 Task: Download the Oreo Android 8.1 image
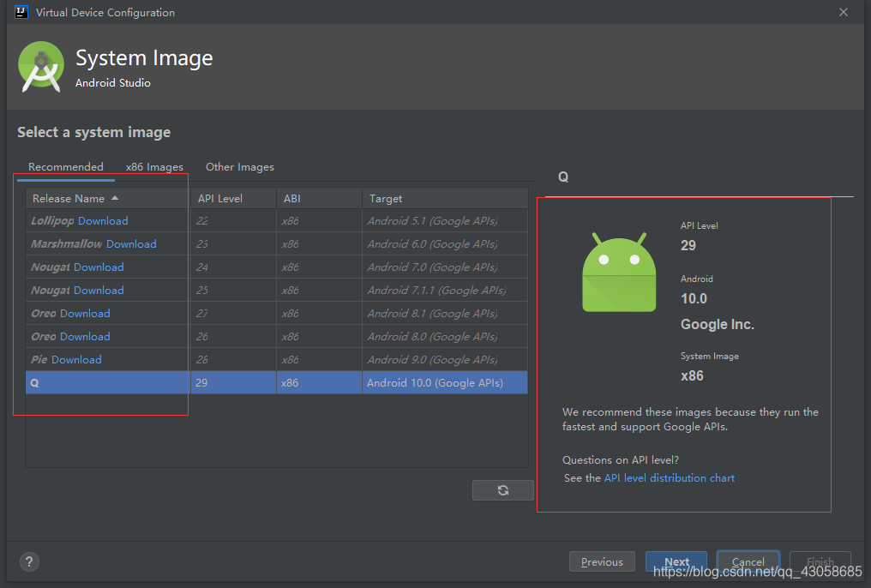coord(85,313)
